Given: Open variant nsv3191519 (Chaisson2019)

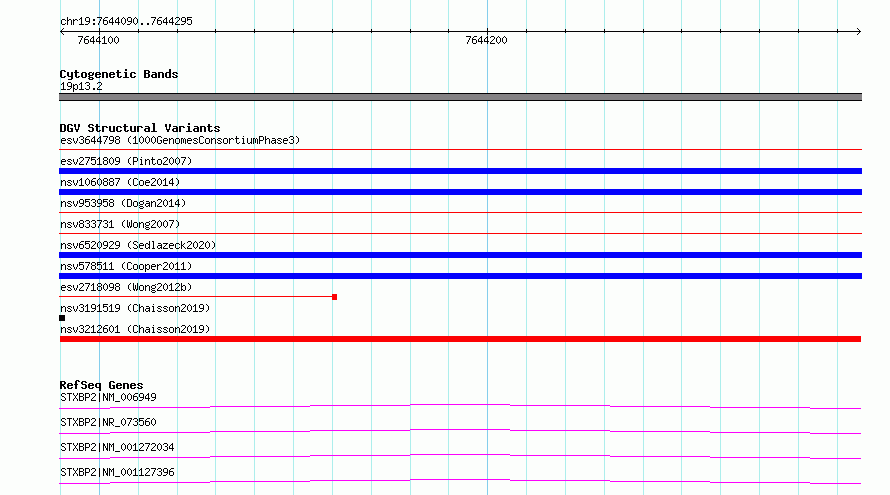Looking at the screenshot, I should 135,308.
